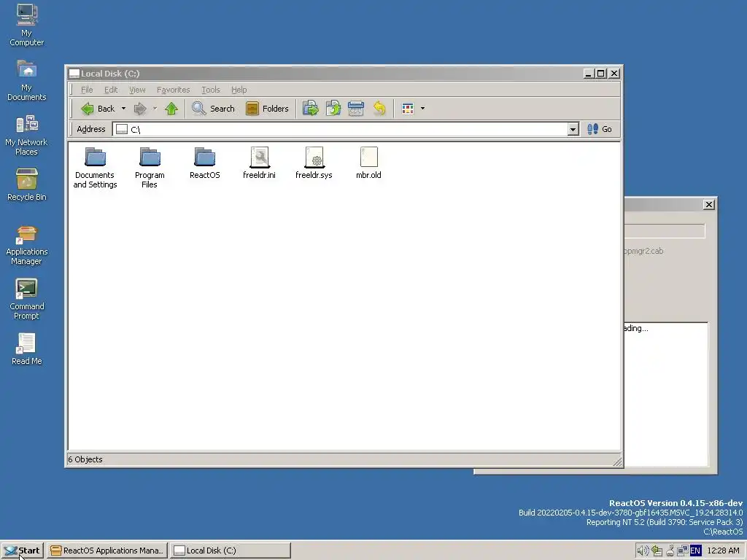Open the View menu
The image size is (747, 560).
pyautogui.click(x=137, y=90)
